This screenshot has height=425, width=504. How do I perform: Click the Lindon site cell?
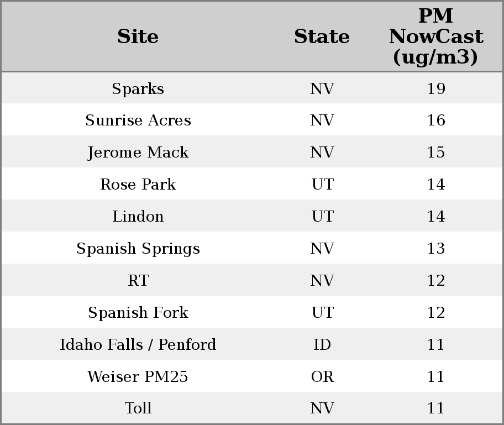click(x=138, y=217)
